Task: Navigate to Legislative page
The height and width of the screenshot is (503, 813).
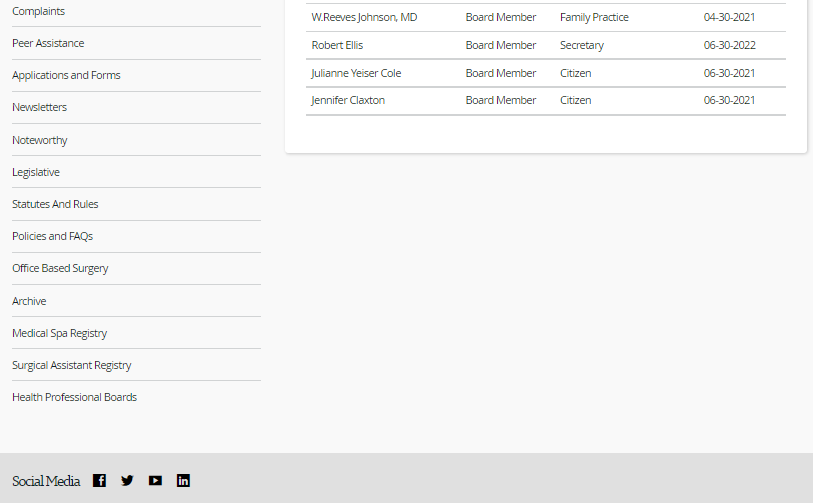Action: click(x=36, y=172)
